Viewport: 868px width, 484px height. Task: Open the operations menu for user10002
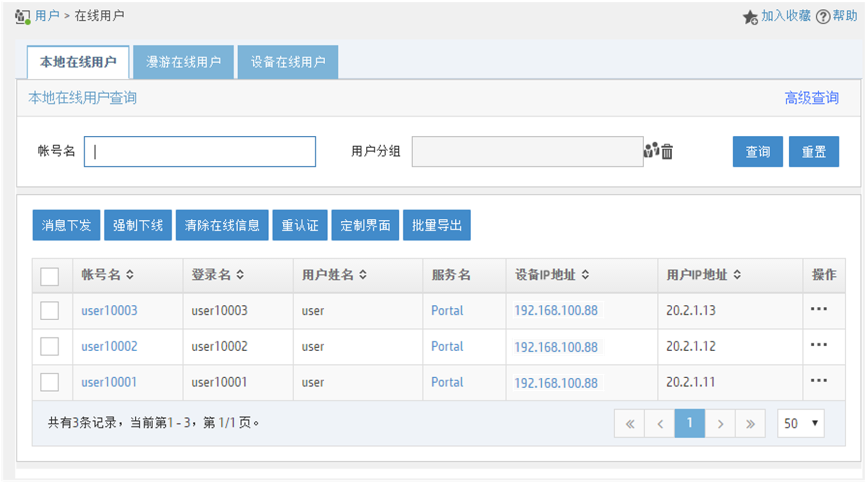[819, 345]
